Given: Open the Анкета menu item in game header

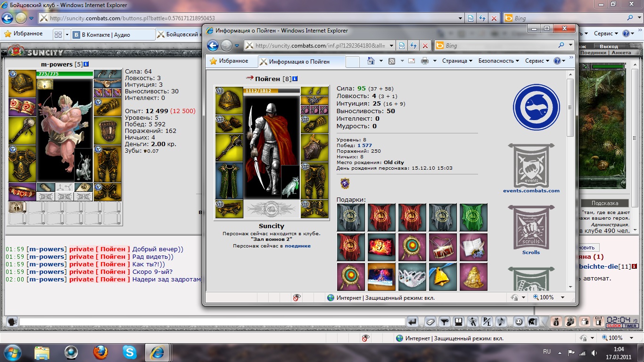Looking at the screenshot, I should (x=621, y=53).
